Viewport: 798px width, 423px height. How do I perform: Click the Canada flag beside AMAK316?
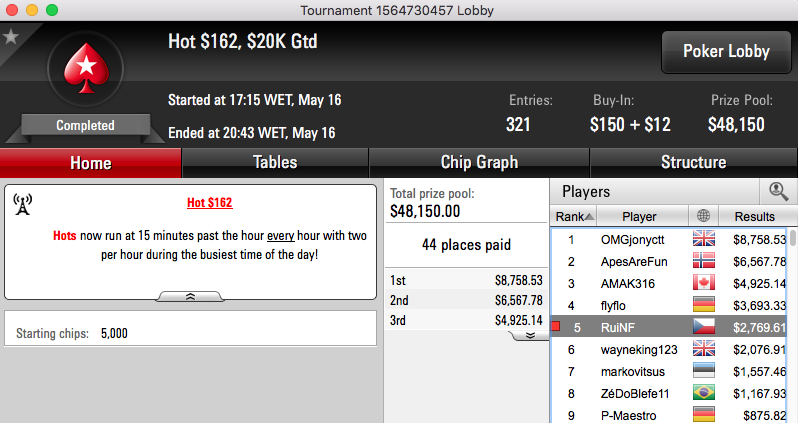pyautogui.click(x=703, y=283)
